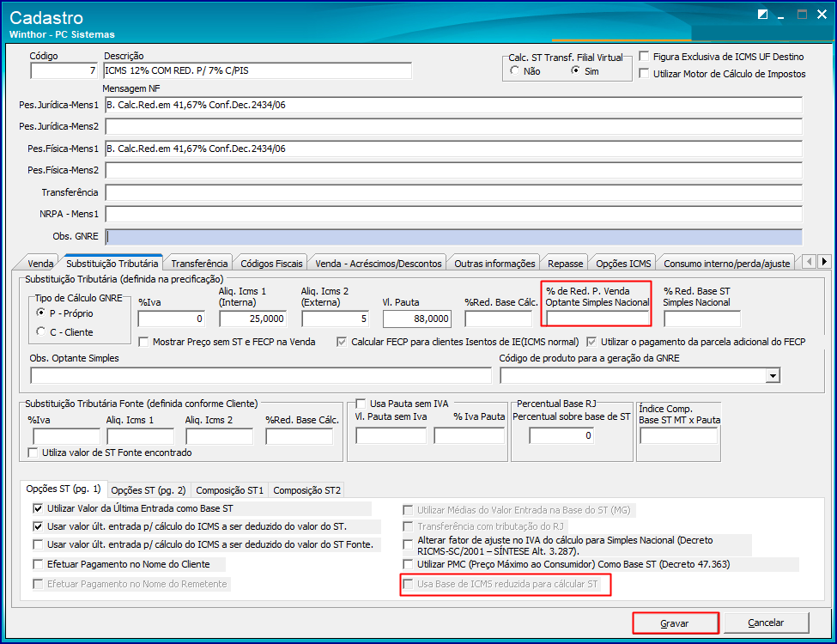Select P - Próprio GNRE calculation type

point(40,313)
